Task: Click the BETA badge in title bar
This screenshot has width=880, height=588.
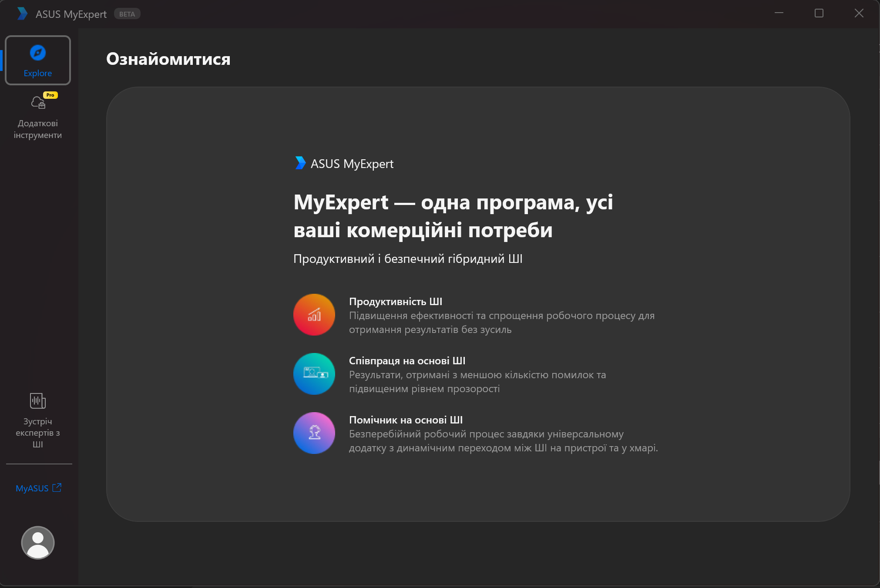Action: coord(127,14)
